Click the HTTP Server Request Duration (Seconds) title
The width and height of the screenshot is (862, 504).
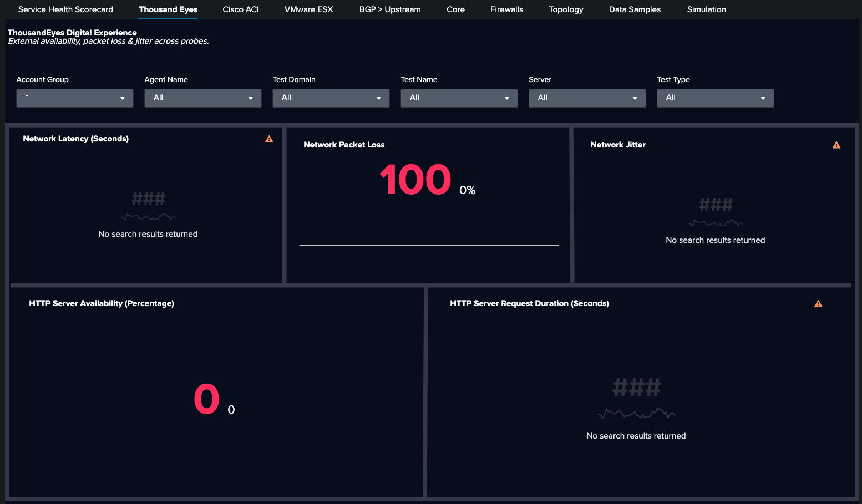(529, 303)
